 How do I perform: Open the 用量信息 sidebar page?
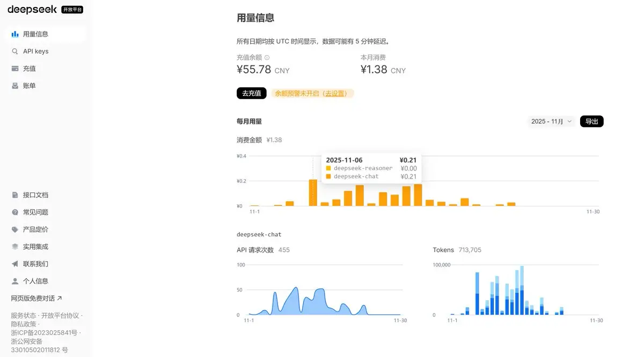[x=46, y=34]
